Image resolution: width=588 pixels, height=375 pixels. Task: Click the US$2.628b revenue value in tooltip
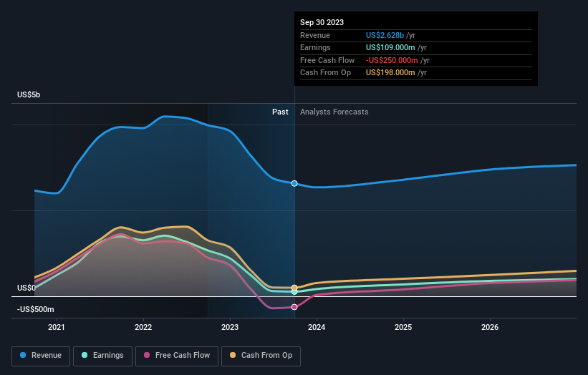click(385, 35)
